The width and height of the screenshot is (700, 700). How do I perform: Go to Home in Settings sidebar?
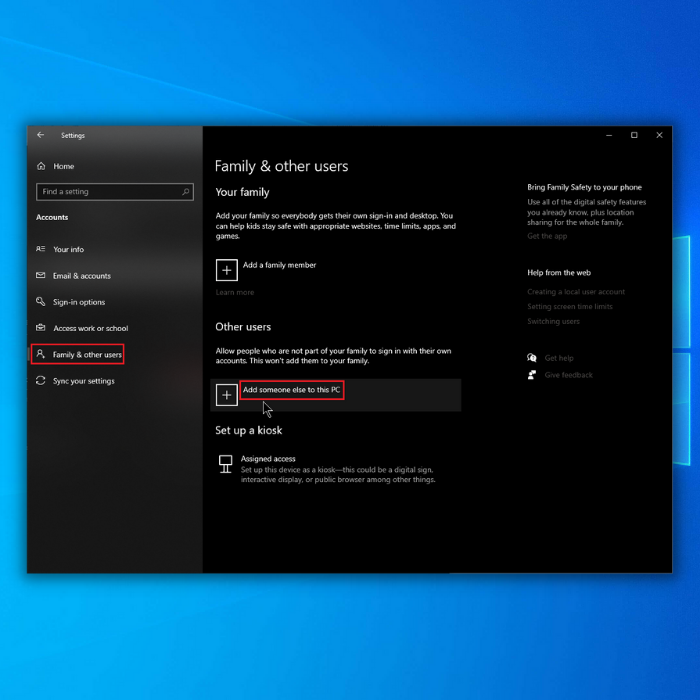63,166
